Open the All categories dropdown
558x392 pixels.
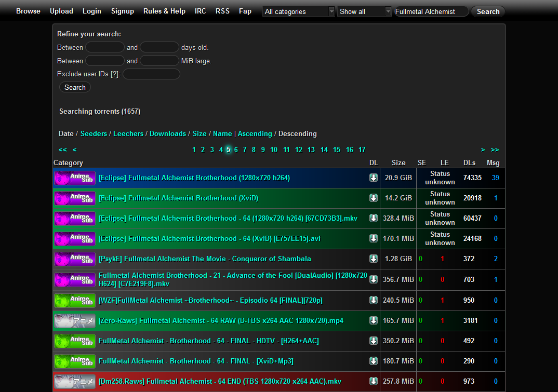299,11
